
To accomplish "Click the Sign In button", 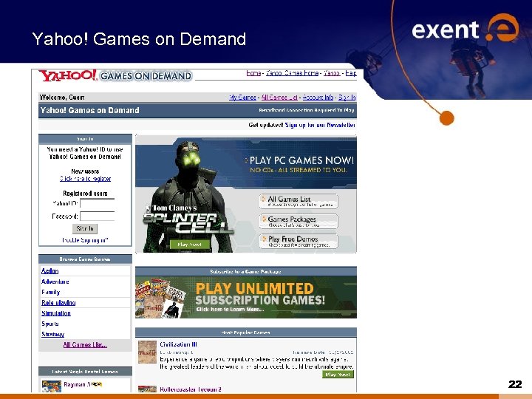I will point(85,228).
